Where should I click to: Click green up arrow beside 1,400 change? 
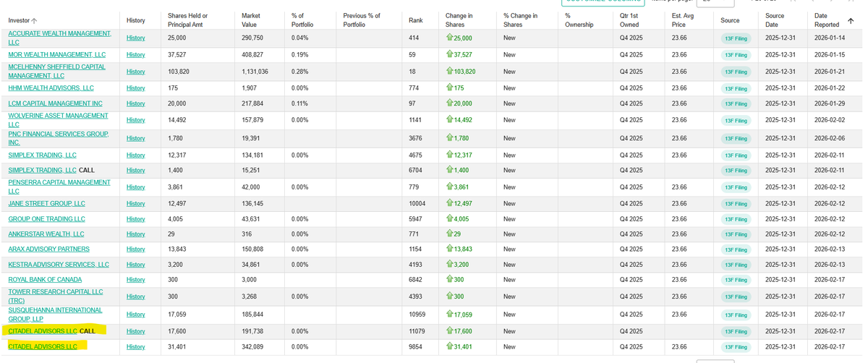[x=450, y=170]
